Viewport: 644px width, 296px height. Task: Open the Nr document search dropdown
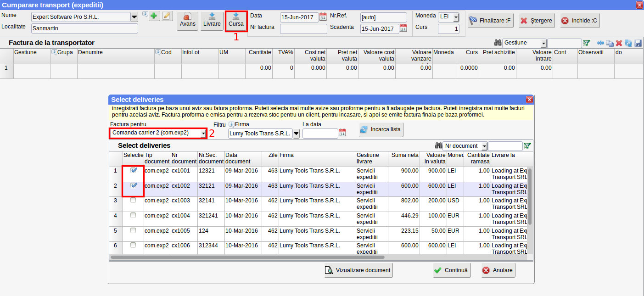(x=484, y=146)
